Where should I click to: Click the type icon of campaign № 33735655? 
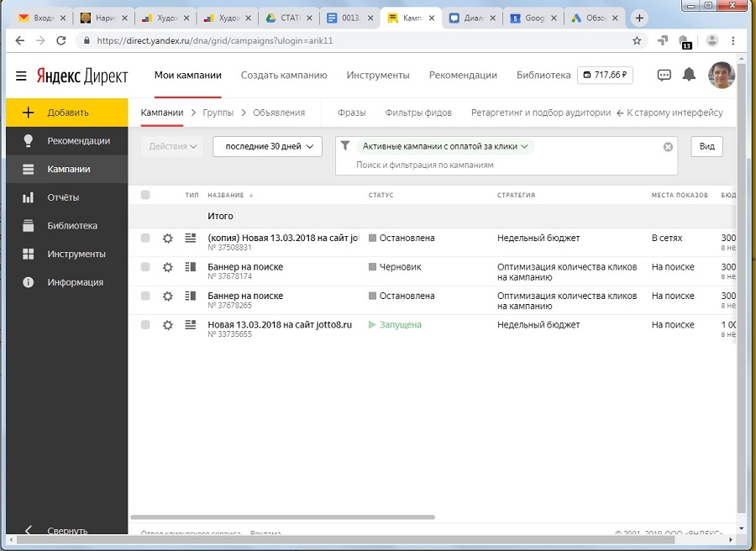191,324
